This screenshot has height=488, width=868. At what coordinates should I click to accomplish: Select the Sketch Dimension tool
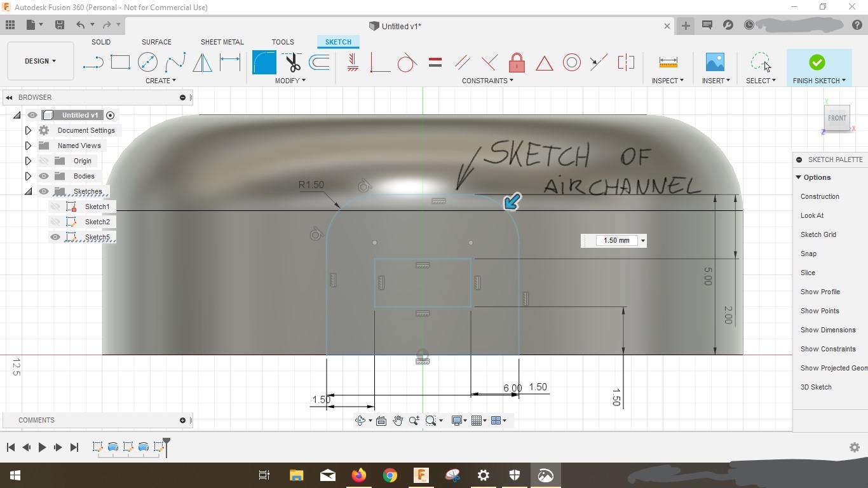229,62
